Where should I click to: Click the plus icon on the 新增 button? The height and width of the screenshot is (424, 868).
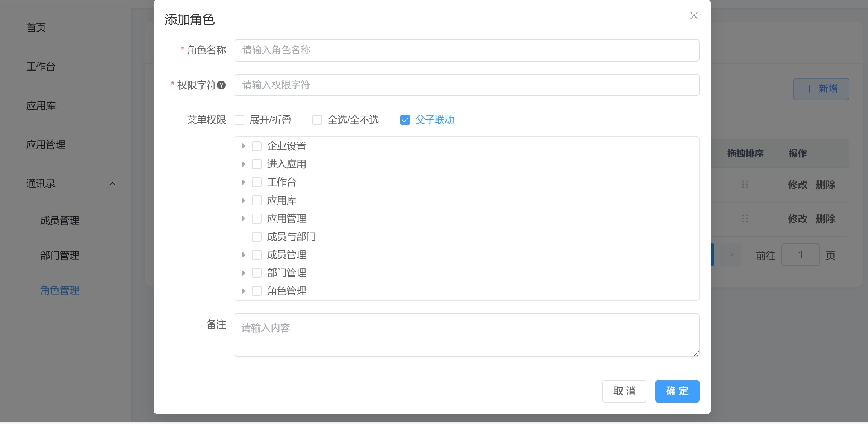point(810,89)
